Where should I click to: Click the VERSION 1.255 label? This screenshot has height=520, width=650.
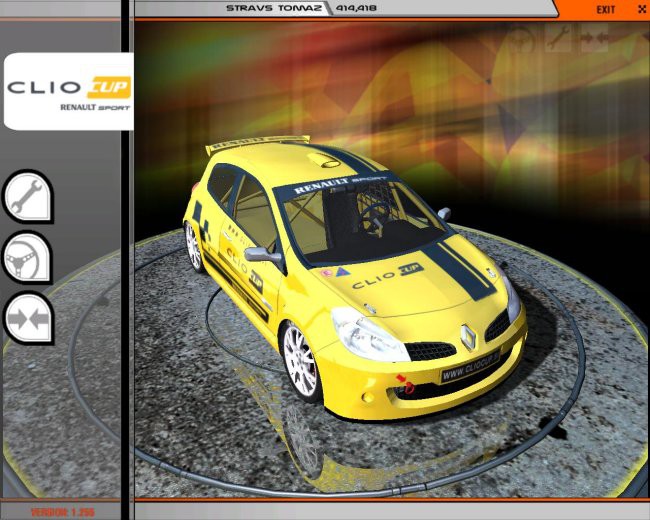tap(63, 512)
